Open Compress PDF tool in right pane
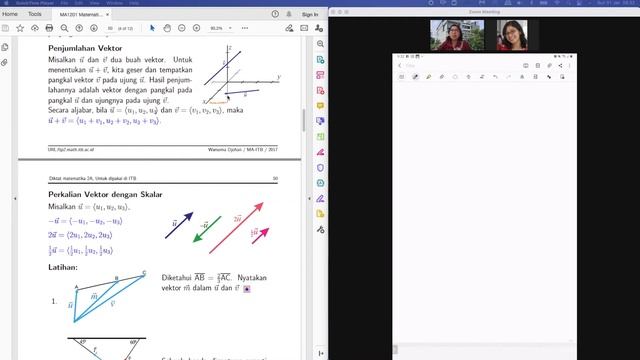The image size is (640, 360). (x=320, y=183)
